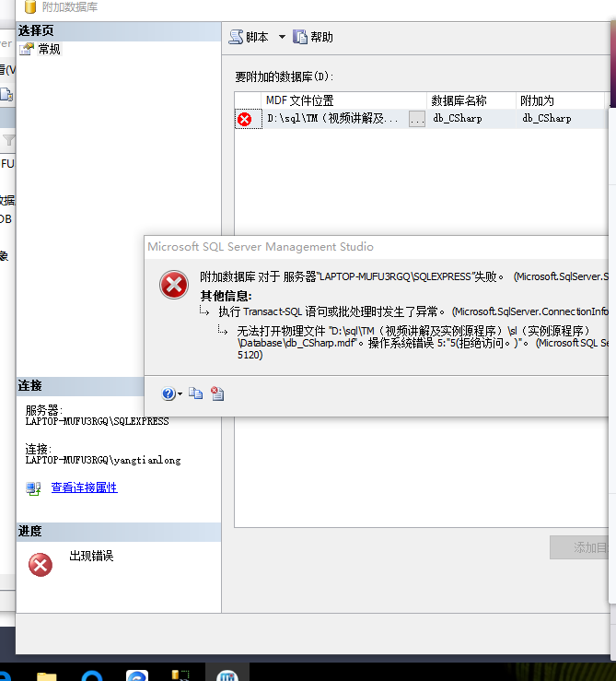
Task: Click the red error icon in database row
Action: click(244, 120)
